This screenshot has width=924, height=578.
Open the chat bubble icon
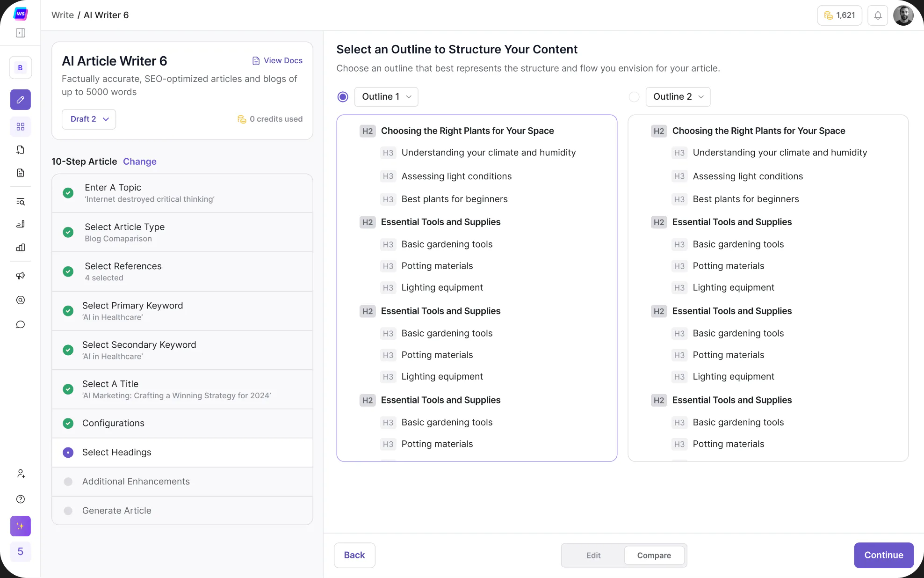point(21,324)
